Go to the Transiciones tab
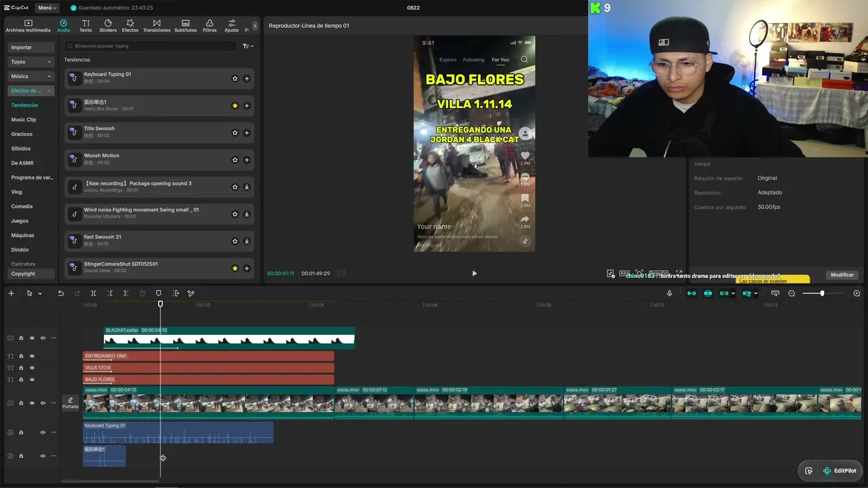The image size is (868, 488). click(x=157, y=26)
